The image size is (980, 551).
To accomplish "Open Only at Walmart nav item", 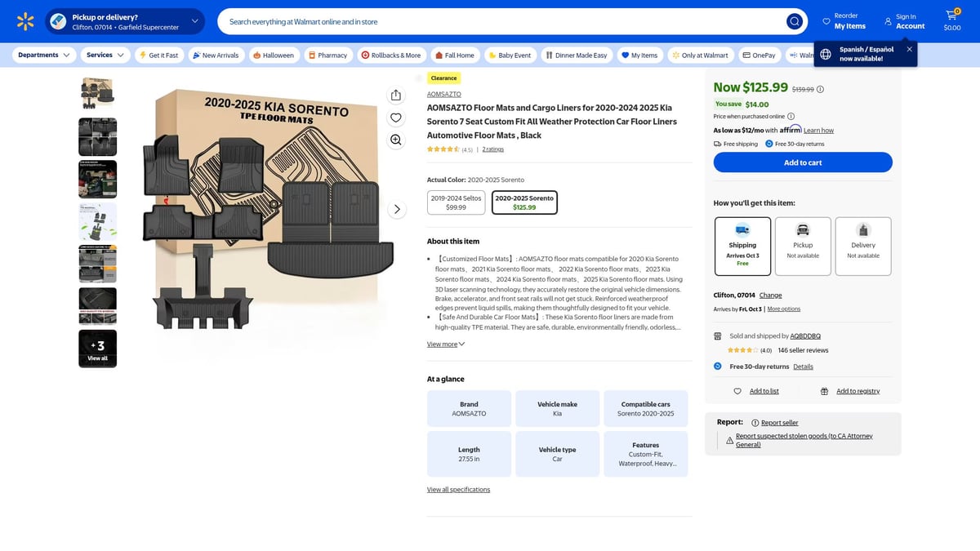I will click(700, 55).
